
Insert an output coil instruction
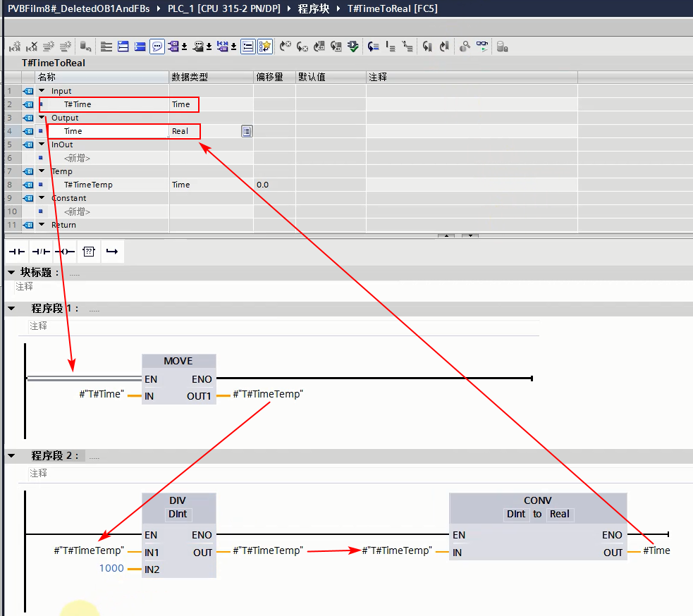(x=65, y=252)
